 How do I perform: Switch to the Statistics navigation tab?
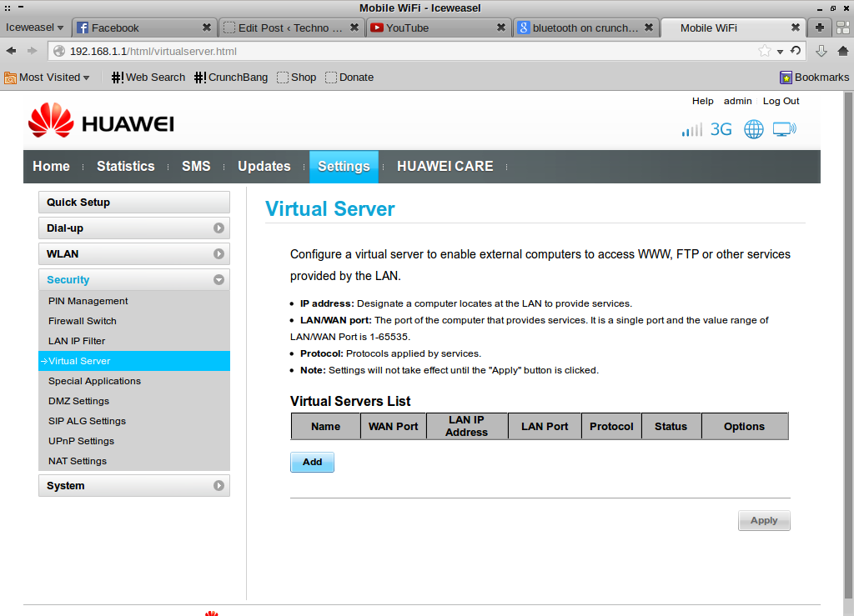(x=125, y=167)
